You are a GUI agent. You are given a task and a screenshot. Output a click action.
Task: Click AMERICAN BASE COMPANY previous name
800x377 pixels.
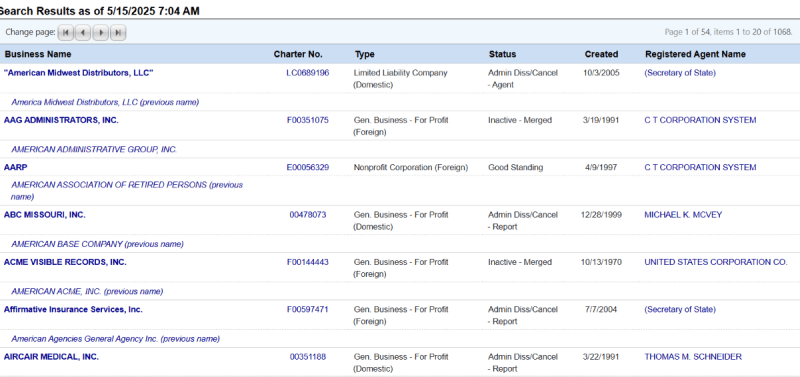pos(97,244)
